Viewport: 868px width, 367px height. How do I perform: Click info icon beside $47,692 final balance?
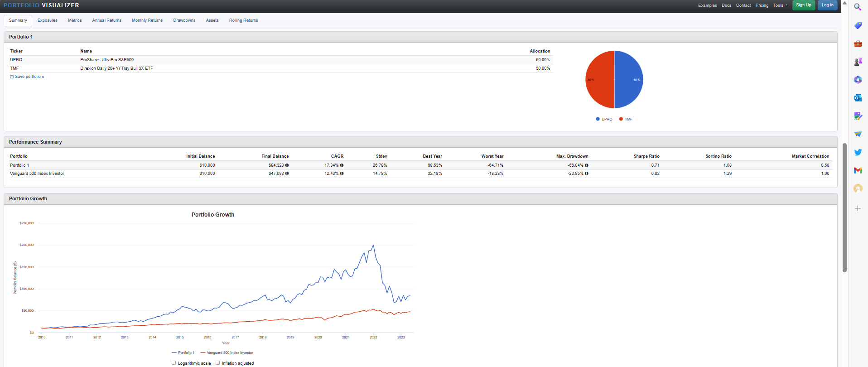287,174
